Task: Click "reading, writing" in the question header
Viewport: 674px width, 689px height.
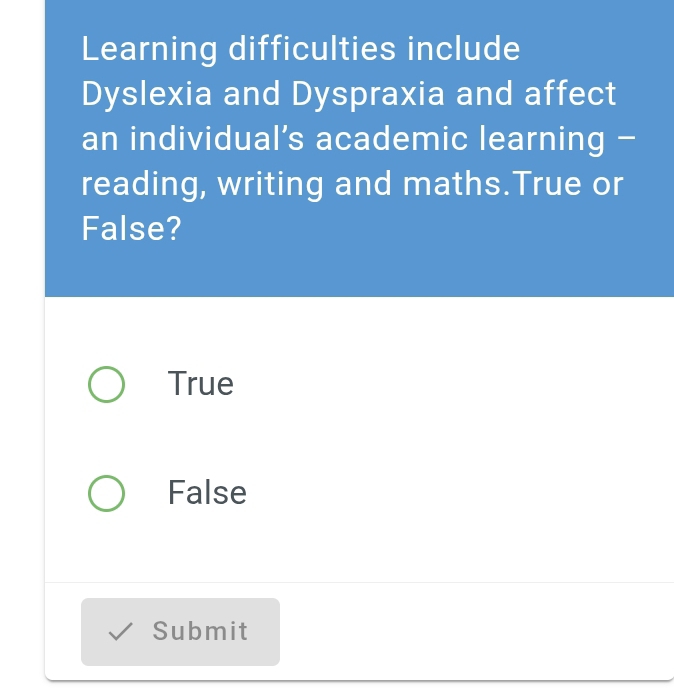Action: (x=204, y=184)
